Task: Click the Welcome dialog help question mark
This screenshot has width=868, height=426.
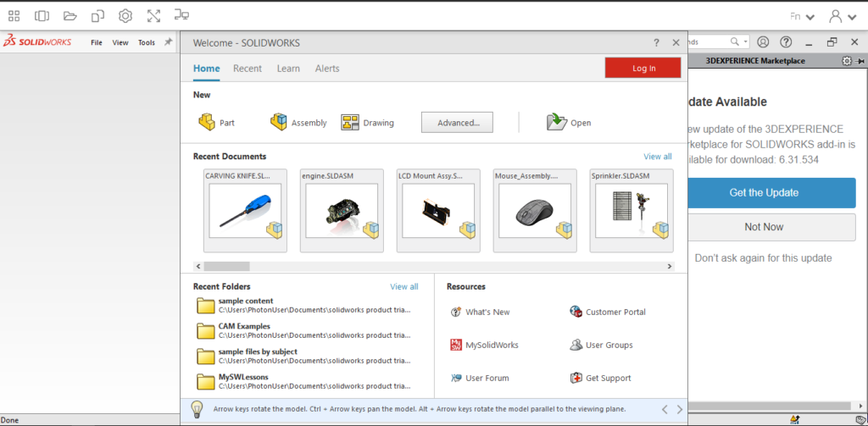Action: (x=657, y=42)
